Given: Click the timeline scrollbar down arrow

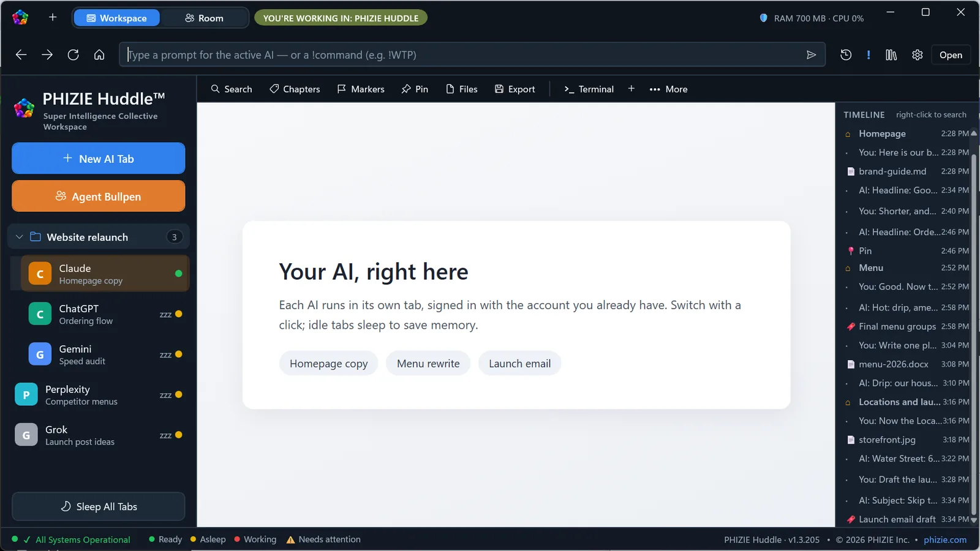Looking at the screenshot, I should click(x=974, y=520).
